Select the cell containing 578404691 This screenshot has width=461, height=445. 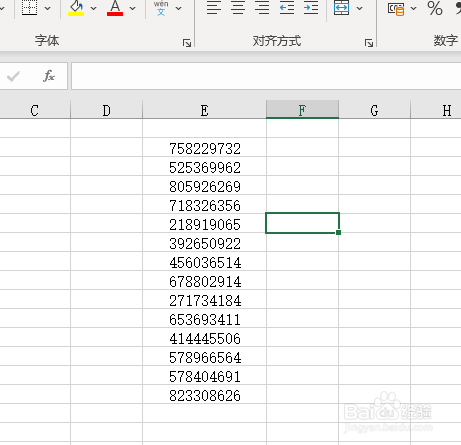204,375
